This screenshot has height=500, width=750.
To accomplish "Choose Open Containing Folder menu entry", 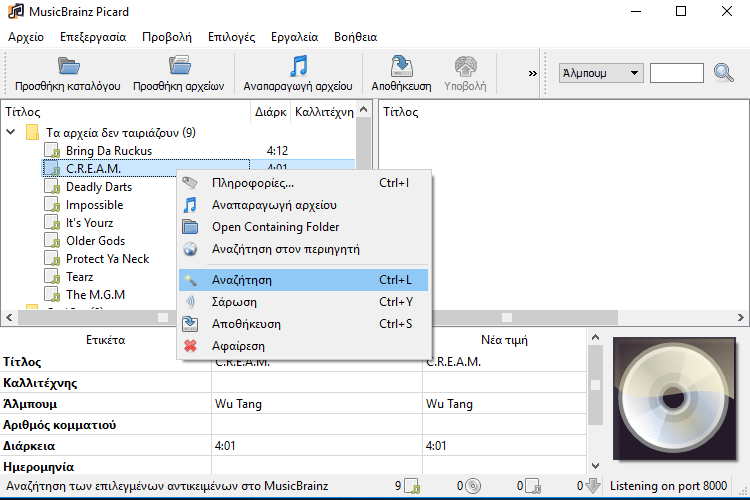I will pyautogui.click(x=303, y=227).
